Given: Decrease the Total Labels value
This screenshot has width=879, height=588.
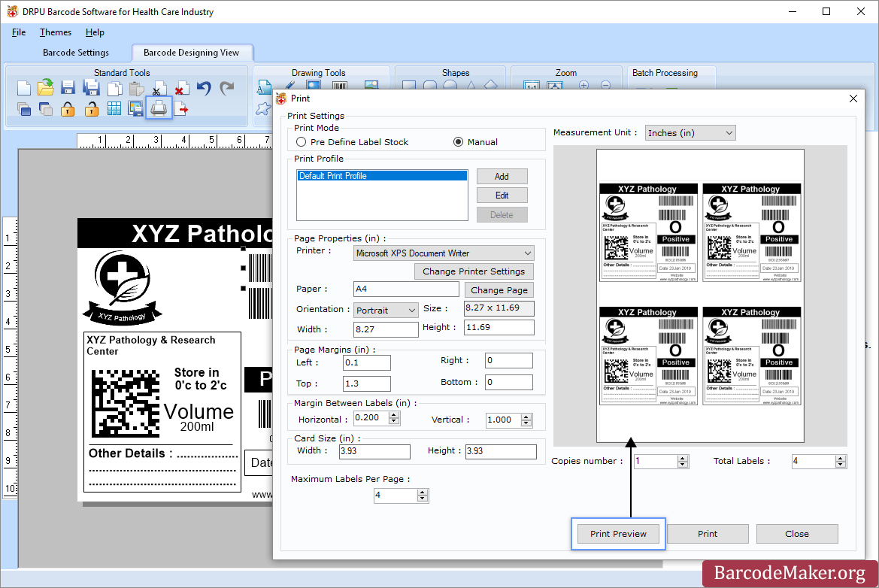Looking at the screenshot, I should (x=840, y=465).
